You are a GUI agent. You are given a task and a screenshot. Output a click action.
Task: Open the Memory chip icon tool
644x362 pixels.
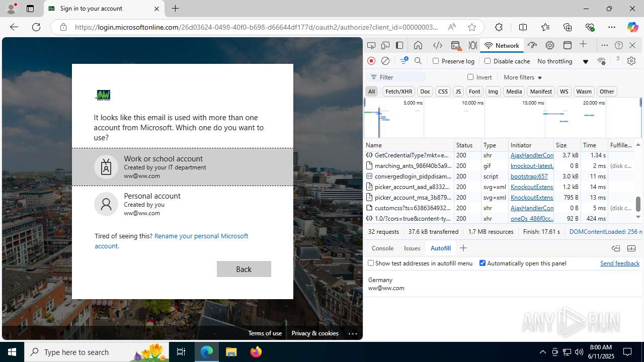coord(550,45)
